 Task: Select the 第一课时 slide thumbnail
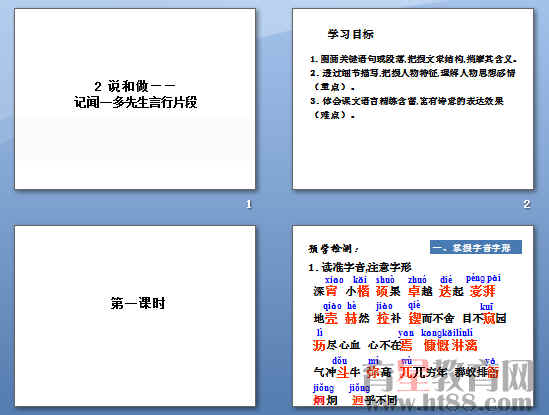(135, 316)
